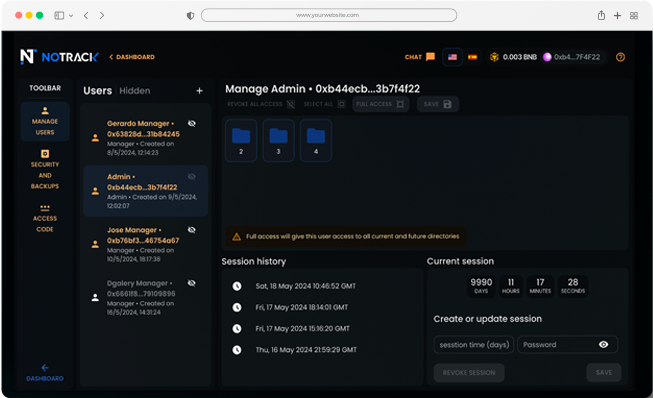
Task: Toggle the browser sidebar icon
Action: pos(59,15)
